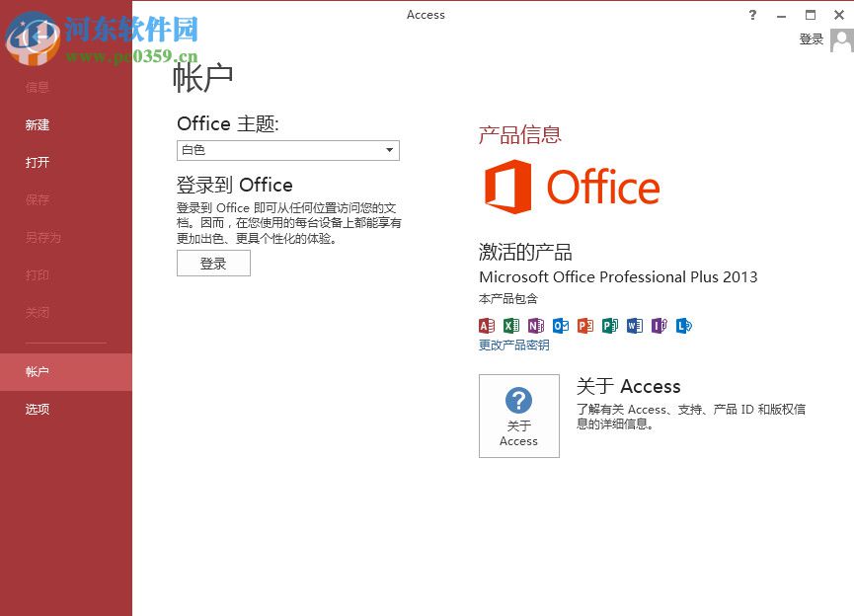Click the 更改产品密钥 link
This screenshot has height=616, width=854.
(x=513, y=345)
